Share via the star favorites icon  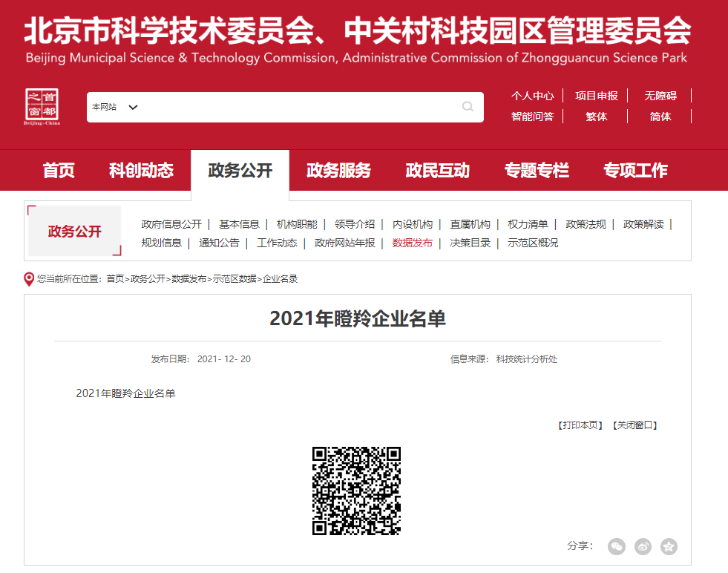coord(669,546)
